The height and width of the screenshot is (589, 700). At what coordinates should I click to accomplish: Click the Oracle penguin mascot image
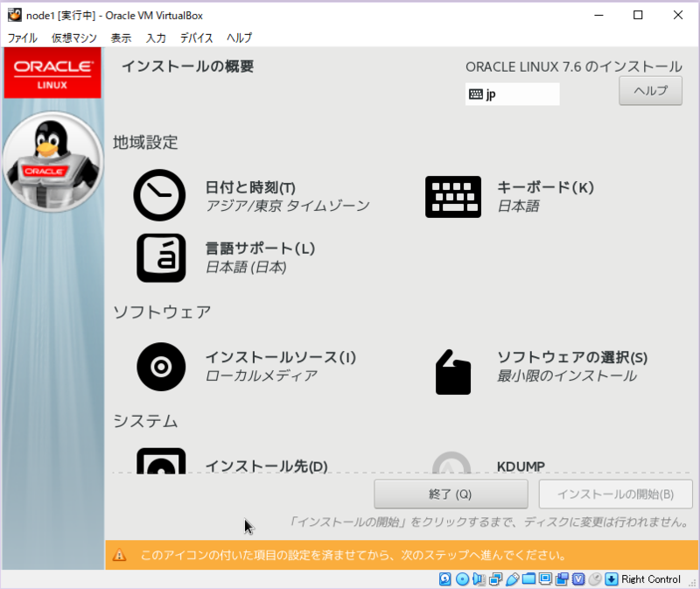click(52, 162)
